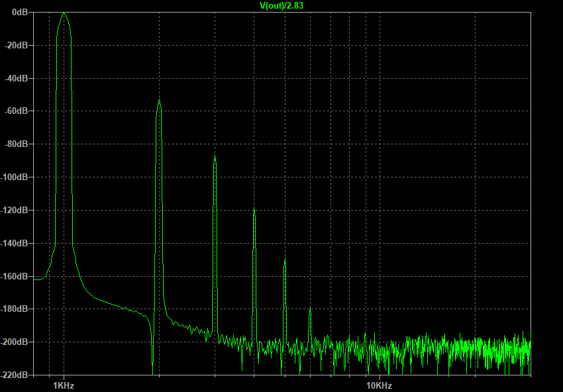Click the 10KHz frequency axis label

point(380,386)
